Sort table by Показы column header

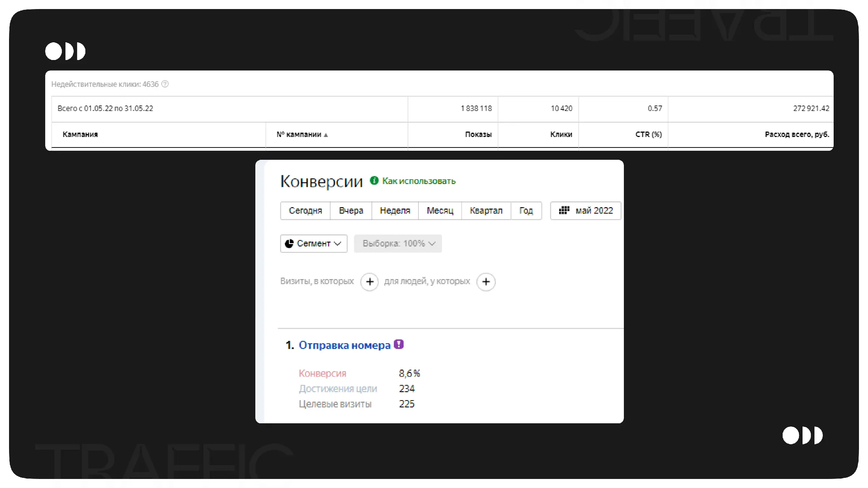pyautogui.click(x=478, y=134)
